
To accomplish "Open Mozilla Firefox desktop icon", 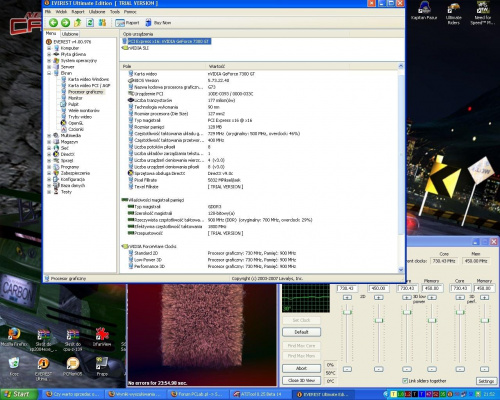I will pyautogui.click(x=14, y=337).
